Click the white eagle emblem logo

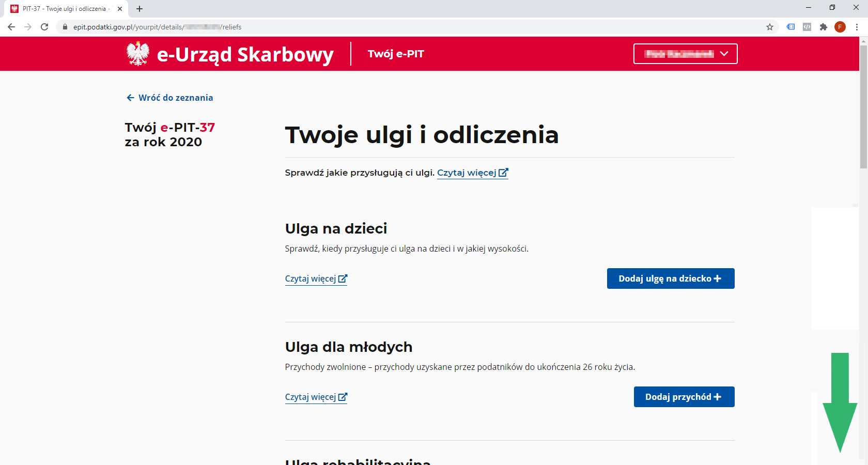pyautogui.click(x=138, y=54)
